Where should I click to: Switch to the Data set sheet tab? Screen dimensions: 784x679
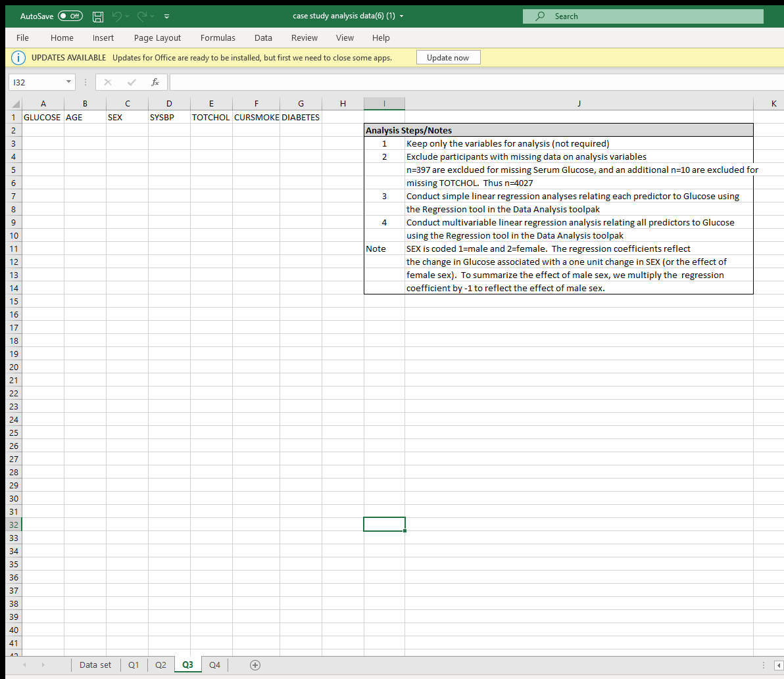[95, 665]
